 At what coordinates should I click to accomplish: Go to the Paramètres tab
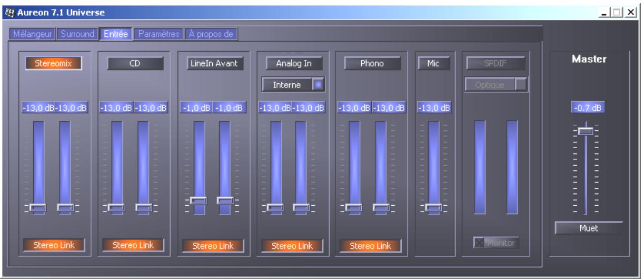(158, 34)
